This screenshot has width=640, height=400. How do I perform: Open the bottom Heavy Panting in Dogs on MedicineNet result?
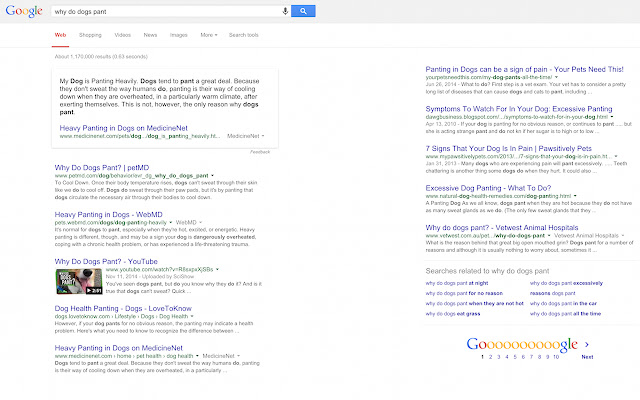coord(119,348)
